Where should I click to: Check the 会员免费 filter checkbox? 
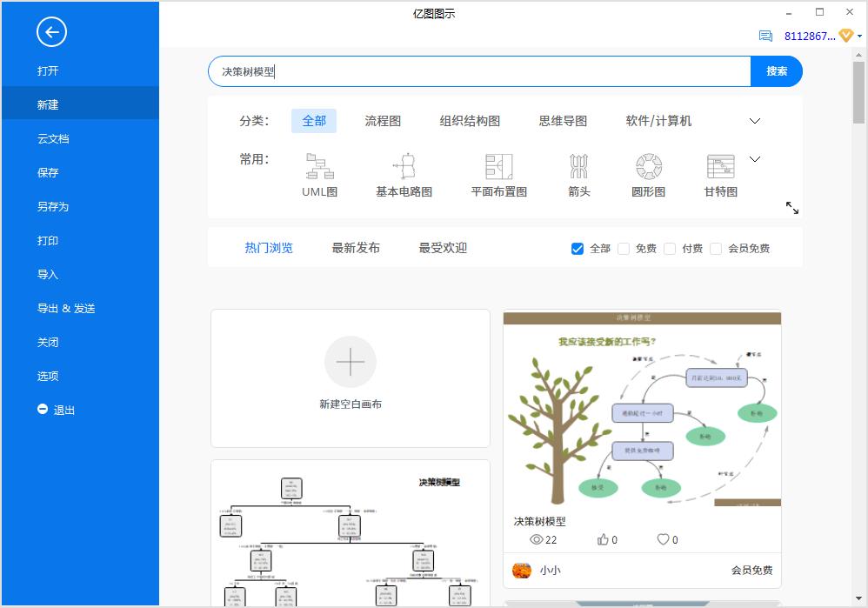[715, 248]
